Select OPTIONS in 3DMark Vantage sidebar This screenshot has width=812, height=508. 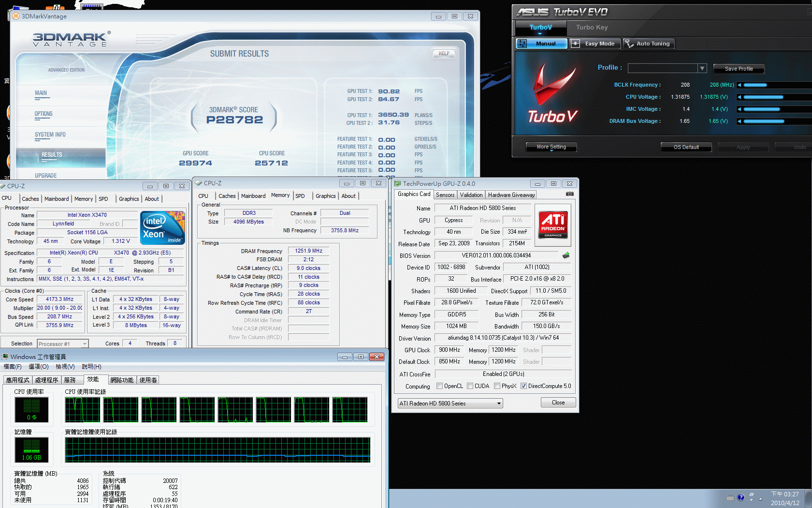[x=43, y=114]
